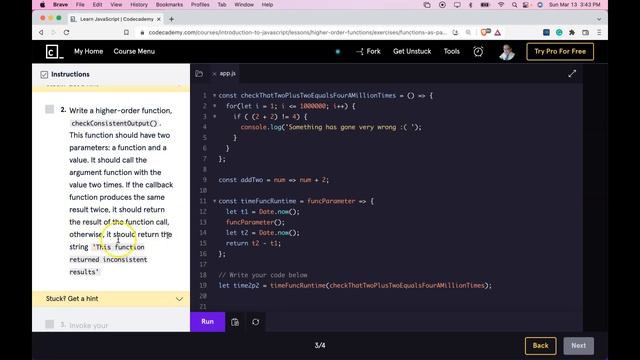The width and height of the screenshot is (640, 360).
Task: Open the alarm clock timer icon
Action: [478, 51]
